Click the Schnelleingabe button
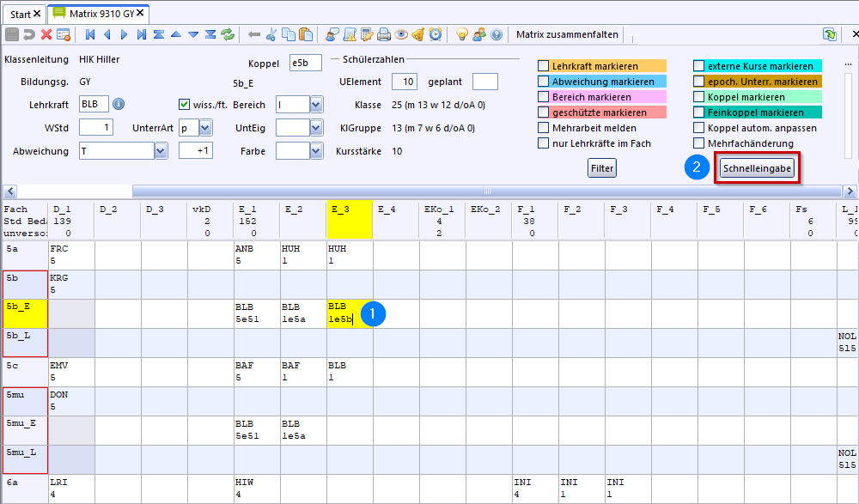This screenshot has height=504, width=859. pyautogui.click(x=757, y=168)
